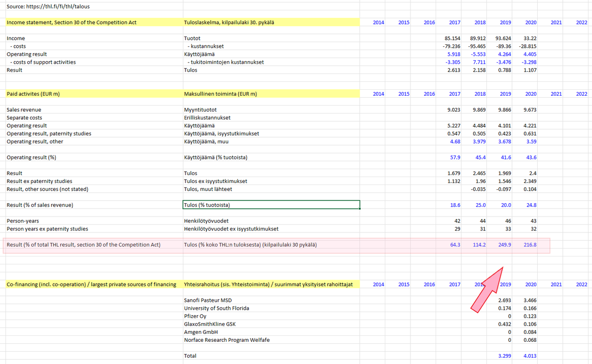Screen dimensions: 592x364
Task: Click the result value 2.465
Action: click(479, 173)
